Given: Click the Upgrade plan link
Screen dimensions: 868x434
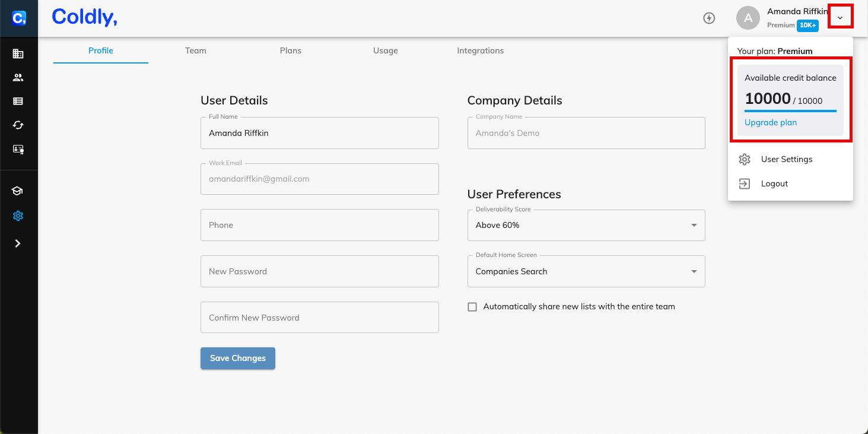Looking at the screenshot, I should pyautogui.click(x=771, y=122).
